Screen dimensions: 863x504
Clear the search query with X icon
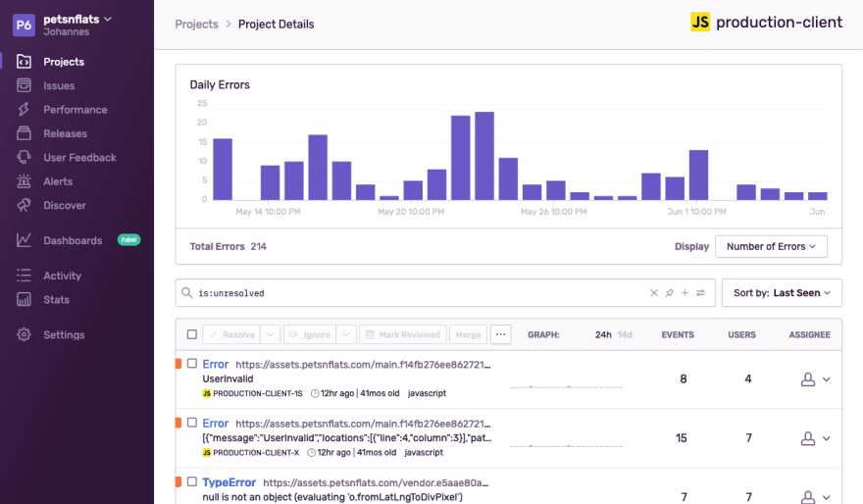[654, 293]
